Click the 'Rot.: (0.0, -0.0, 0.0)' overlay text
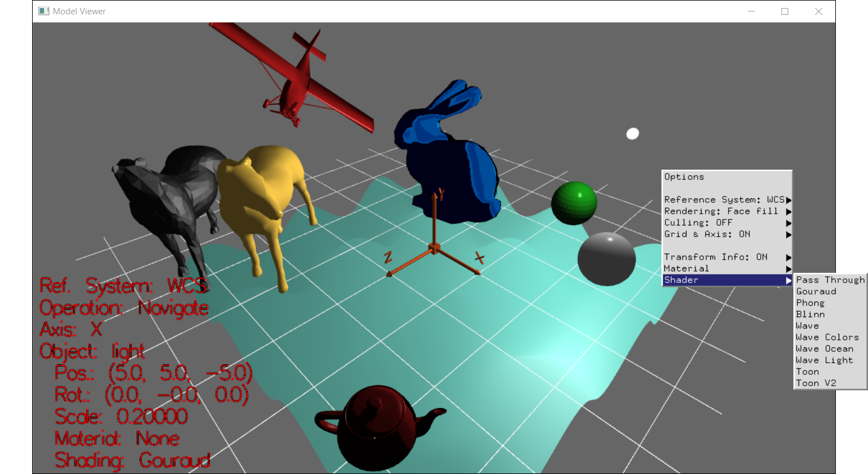 151,395
